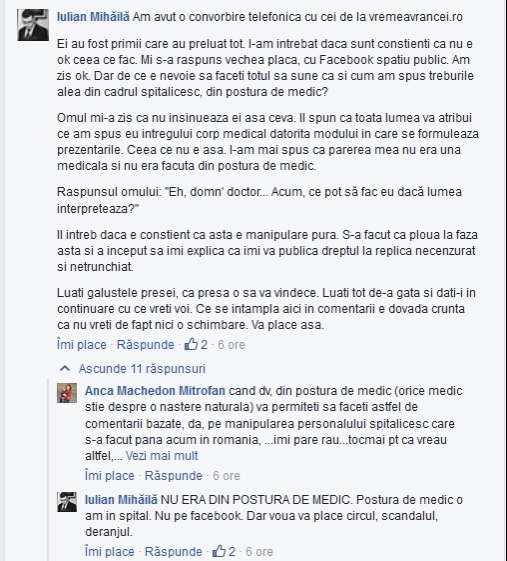Open Anca Machedon Mitrofan's profile name
This screenshot has height=561, width=507.
pos(155,391)
